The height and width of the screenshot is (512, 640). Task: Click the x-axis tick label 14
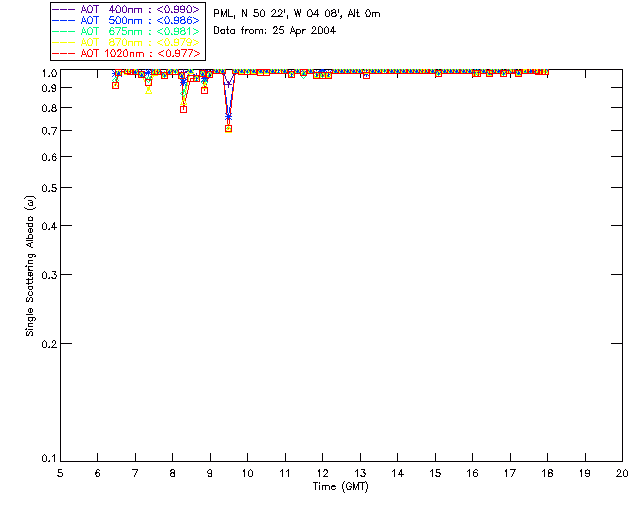[398, 473]
